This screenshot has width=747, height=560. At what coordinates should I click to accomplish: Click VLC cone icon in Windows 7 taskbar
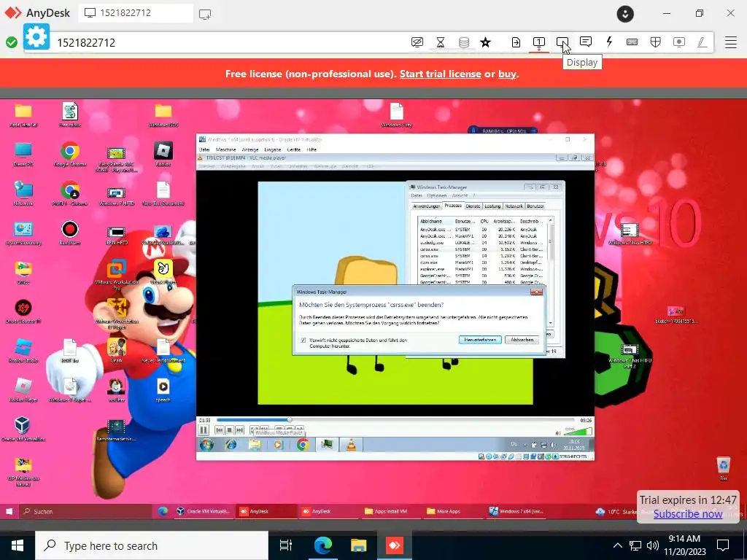click(x=351, y=445)
